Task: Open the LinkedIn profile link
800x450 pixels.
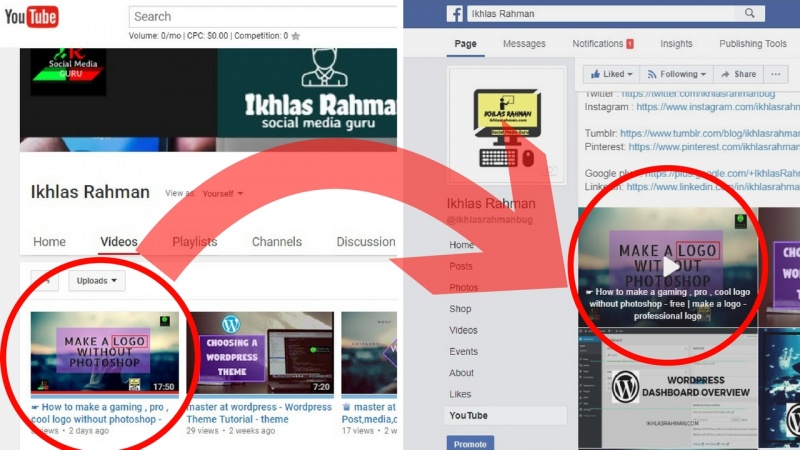Action: click(713, 187)
